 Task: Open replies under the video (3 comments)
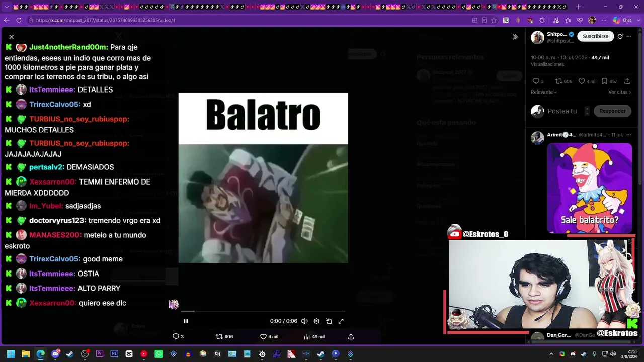click(178, 337)
